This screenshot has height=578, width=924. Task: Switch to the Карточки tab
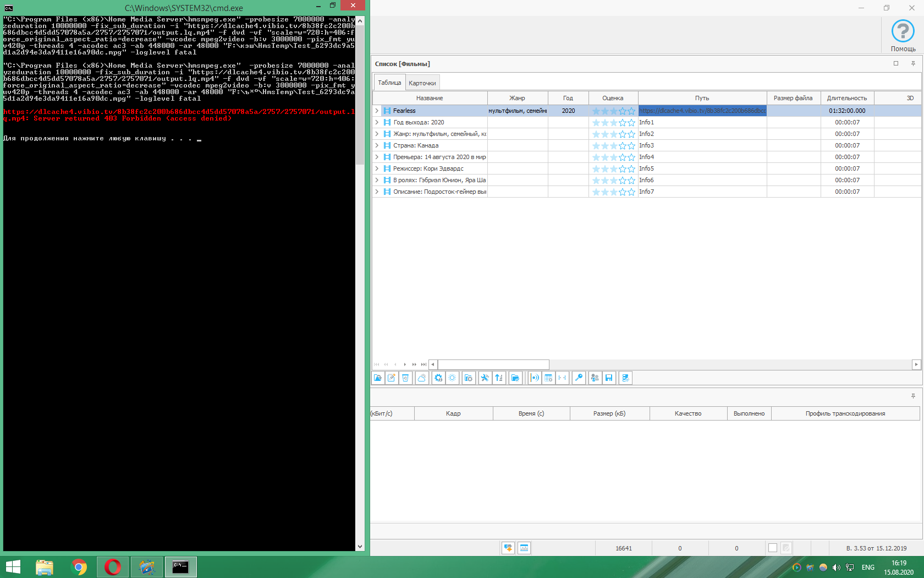pyautogui.click(x=422, y=83)
